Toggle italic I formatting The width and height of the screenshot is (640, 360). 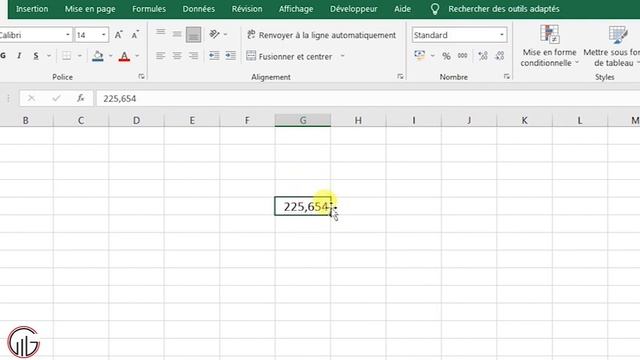(19, 56)
